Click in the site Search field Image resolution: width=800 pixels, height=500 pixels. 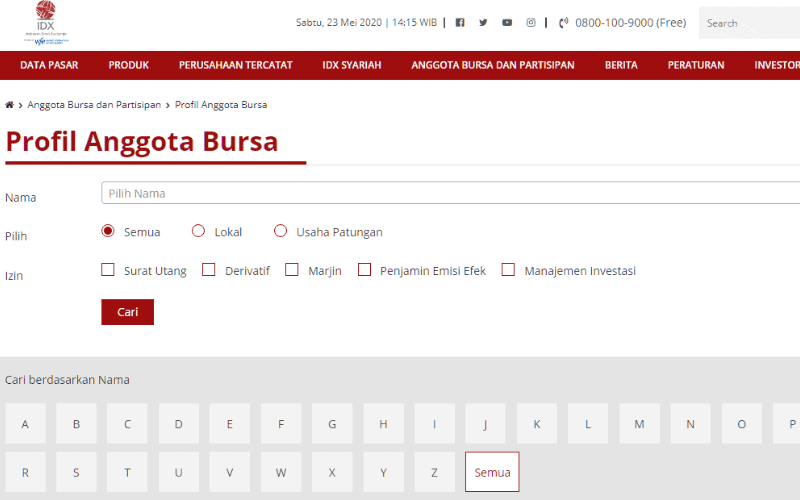[749, 23]
